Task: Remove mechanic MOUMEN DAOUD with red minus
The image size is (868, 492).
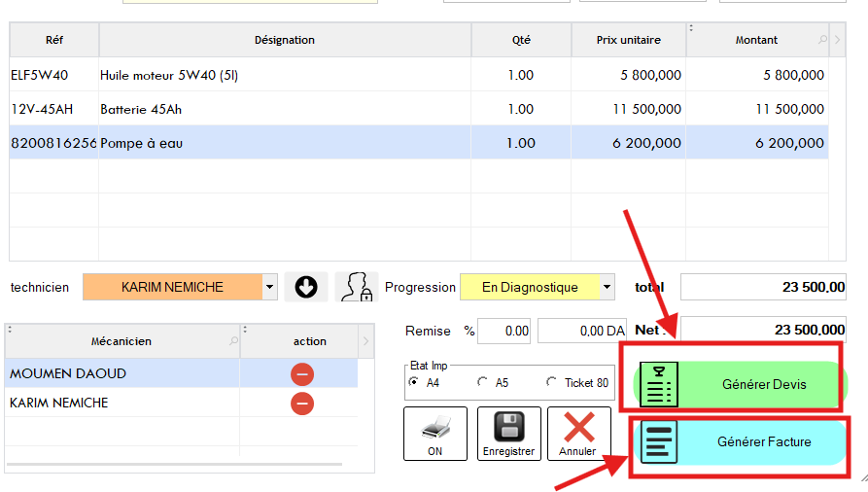Action: click(x=301, y=374)
